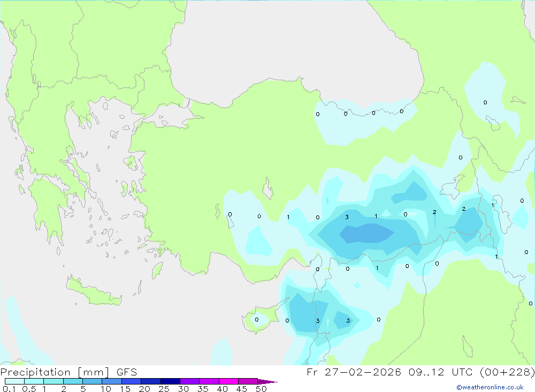535x392 pixels.
Task: Choose the 25–30 mm navy legend swatch
Action: tap(170, 381)
